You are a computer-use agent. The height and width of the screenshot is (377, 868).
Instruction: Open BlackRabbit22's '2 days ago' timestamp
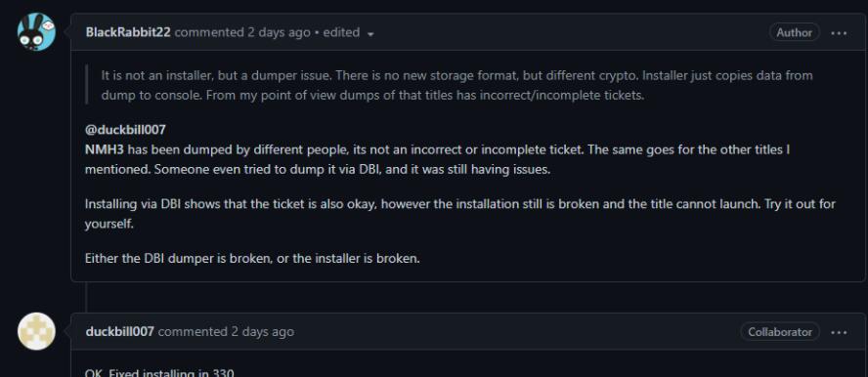279,32
